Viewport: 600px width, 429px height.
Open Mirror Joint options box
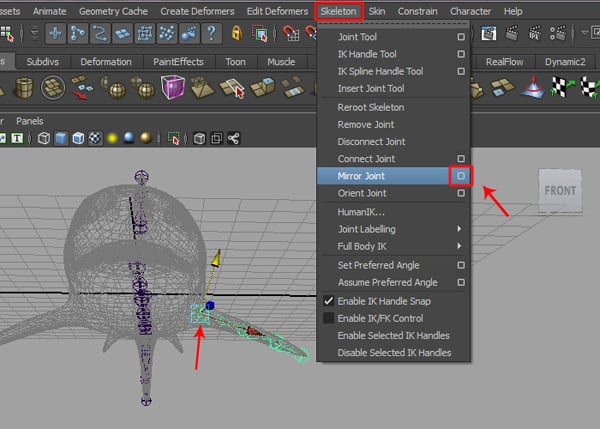tap(461, 176)
